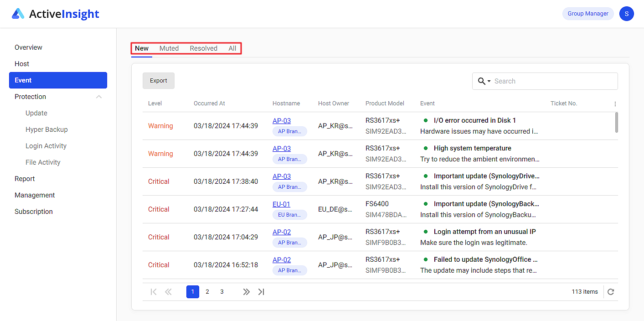Click the ActiveInsight logo
Screen dimensions: 644x321
tap(55, 14)
